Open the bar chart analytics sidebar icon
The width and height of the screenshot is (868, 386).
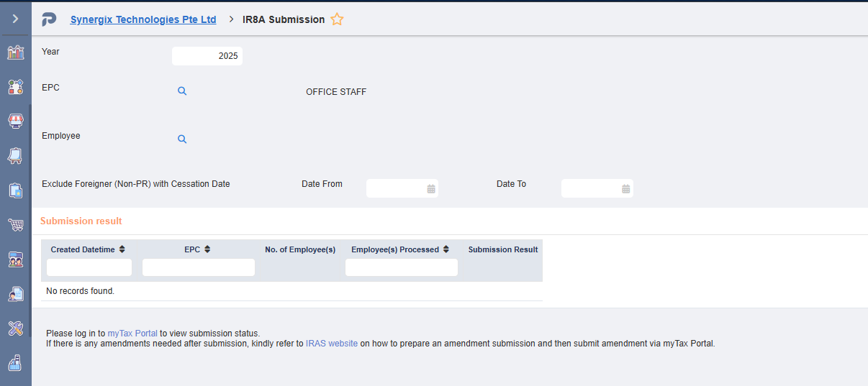[15, 52]
